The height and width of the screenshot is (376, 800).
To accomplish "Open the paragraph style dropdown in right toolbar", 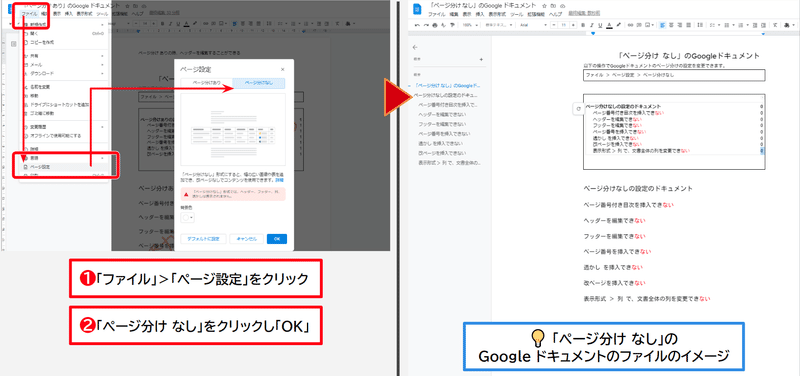I will pos(498,24).
